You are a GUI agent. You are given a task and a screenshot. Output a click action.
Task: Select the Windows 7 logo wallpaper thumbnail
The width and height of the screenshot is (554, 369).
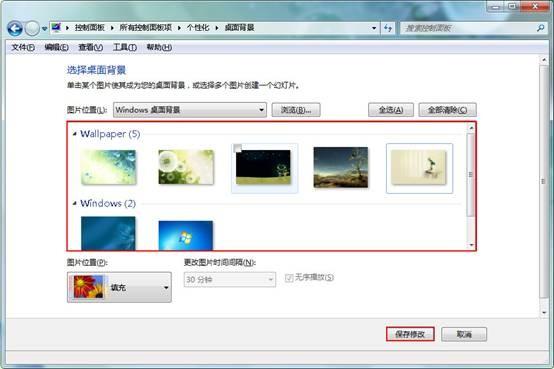(x=186, y=235)
